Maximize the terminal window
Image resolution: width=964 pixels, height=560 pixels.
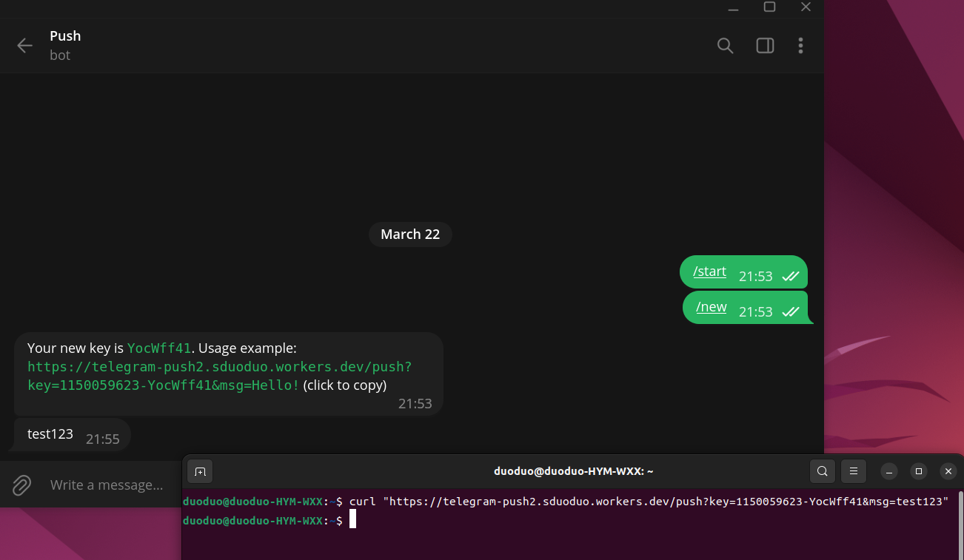point(919,471)
